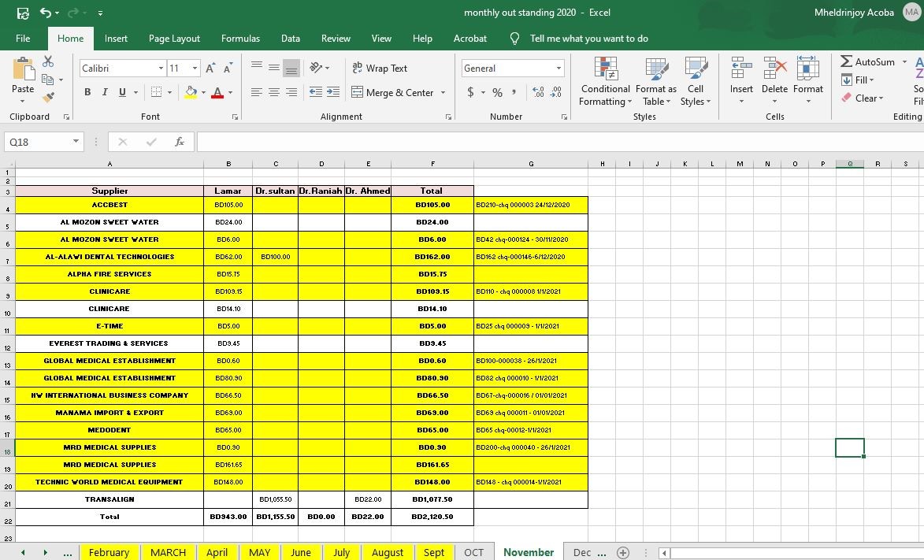Open the File menu

point(23,39)
